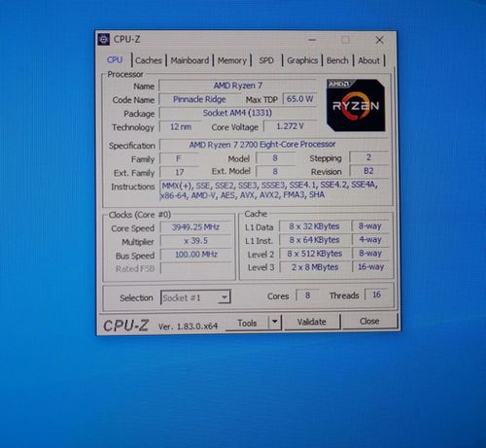Click the Validate button
Image resolution: width=486 pixels, height=448 pixels.
tap(312, 322)
